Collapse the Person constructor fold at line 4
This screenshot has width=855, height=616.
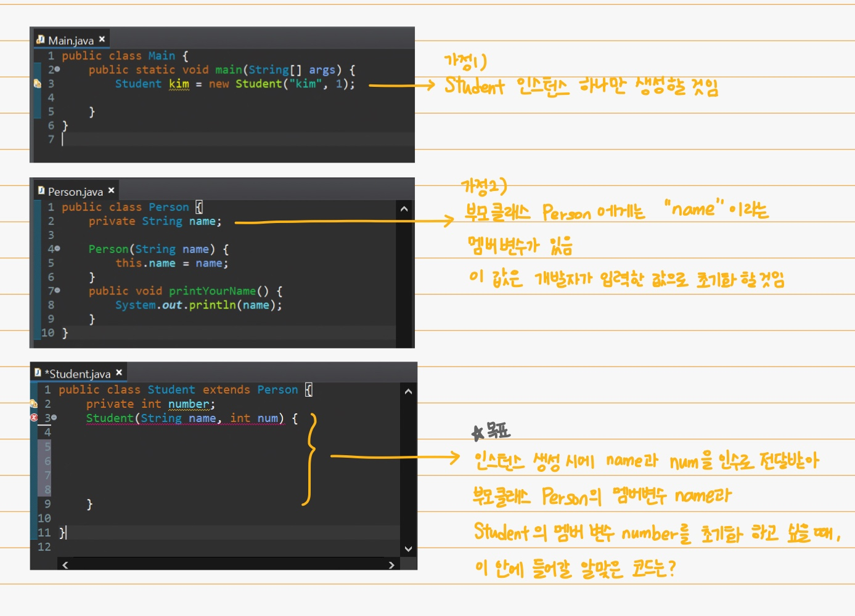58,249
